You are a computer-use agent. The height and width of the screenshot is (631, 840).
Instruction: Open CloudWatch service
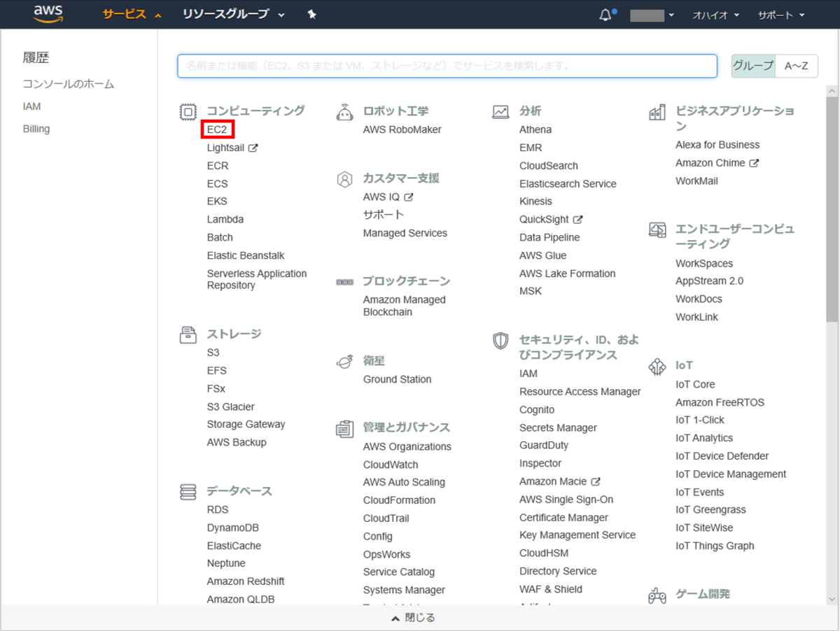coord(391,465)
